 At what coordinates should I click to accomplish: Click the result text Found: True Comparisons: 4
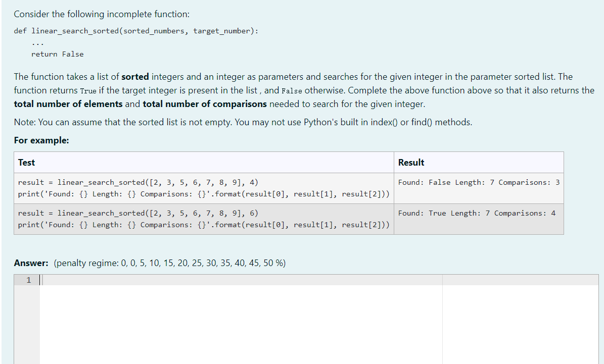tap(477, 213)
